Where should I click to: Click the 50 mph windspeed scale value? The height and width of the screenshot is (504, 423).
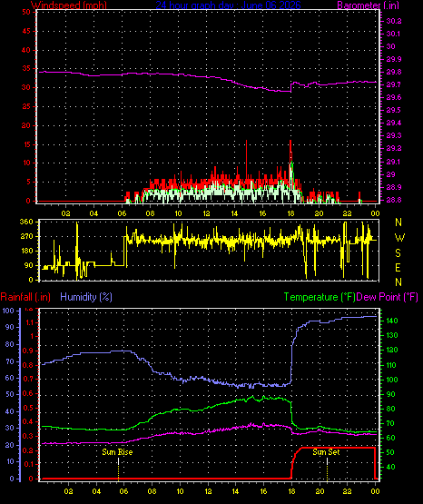tap(26, 12)
